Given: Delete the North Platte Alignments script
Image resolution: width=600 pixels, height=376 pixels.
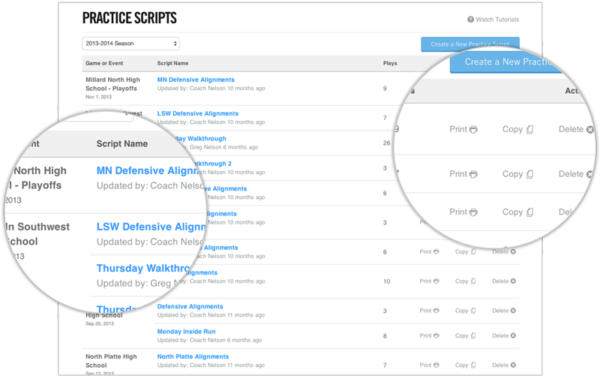Looking at the screenshot, I should (x=504, y=365).
